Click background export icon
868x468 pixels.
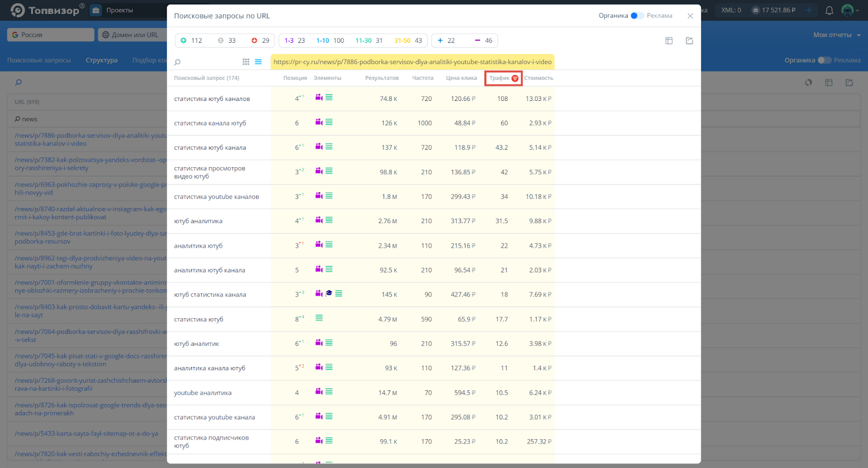pos(849,83)
